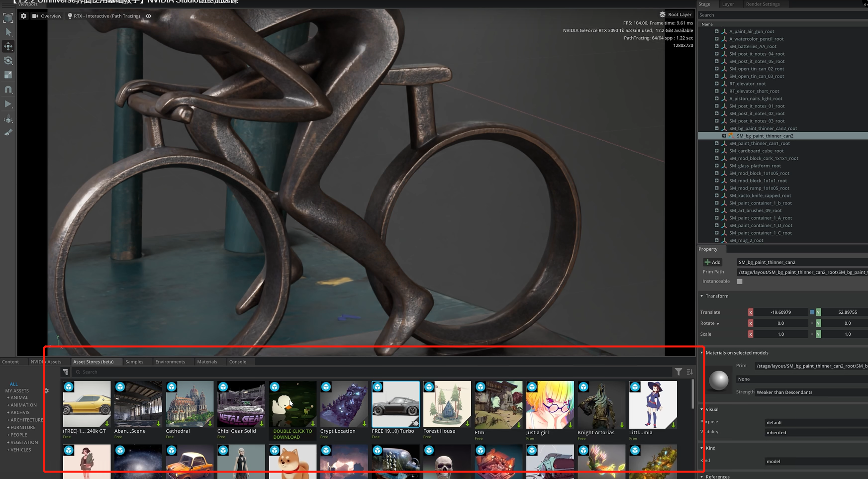Open viewport settings gear
The height and width of the screenshot is (479, 868).
click(23, 16)
